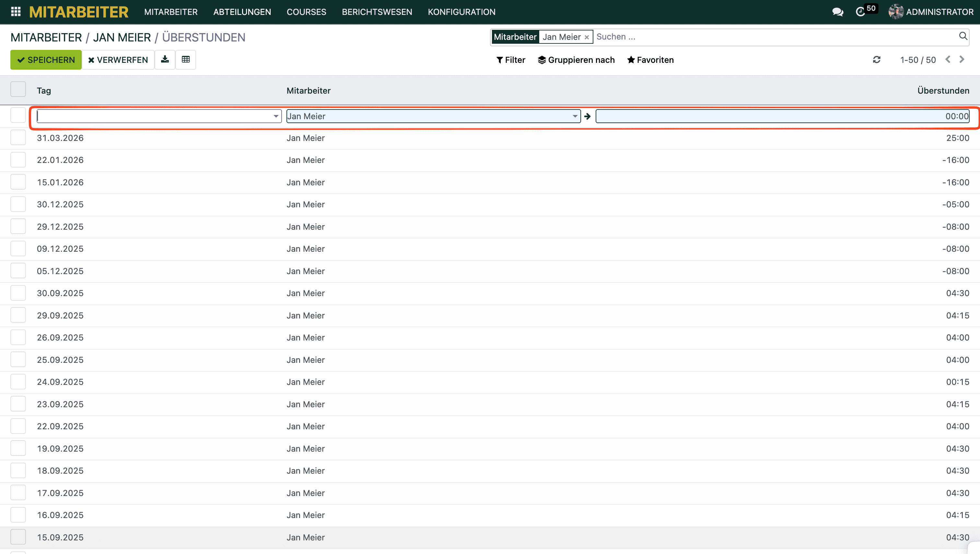Check the 30.09.2025 row checkbox
This screenshot has height=554, width=980.
[18, 293]
